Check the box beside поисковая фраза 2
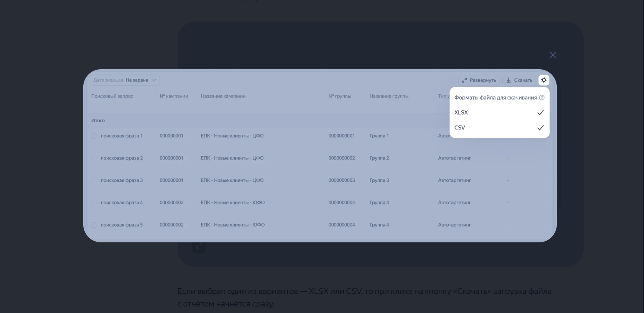The image size is (644, 313). tap(94, 158)
